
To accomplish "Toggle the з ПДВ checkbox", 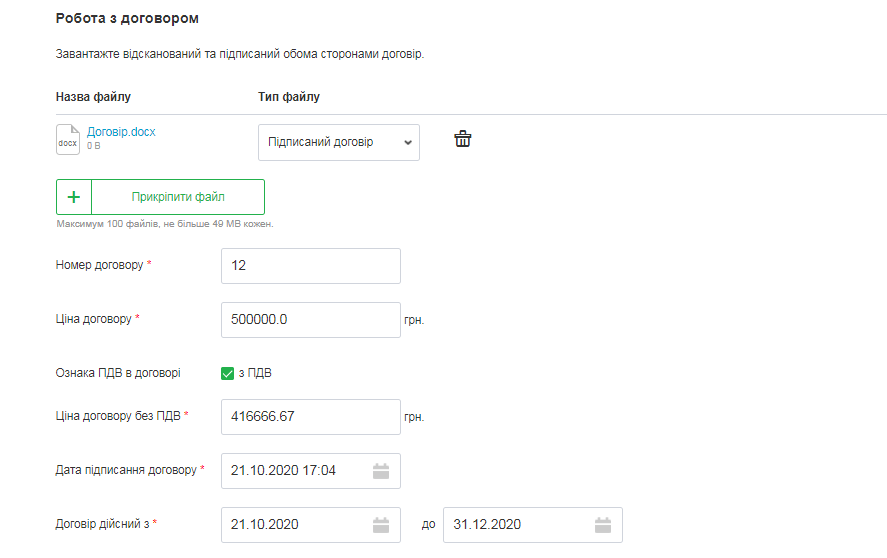I will tap(227, 373).
